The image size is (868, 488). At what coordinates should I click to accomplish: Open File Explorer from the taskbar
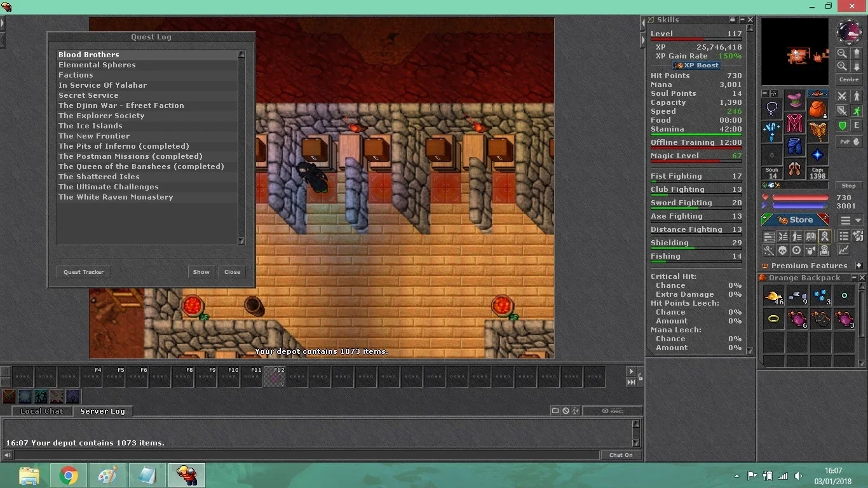(29, 475)
